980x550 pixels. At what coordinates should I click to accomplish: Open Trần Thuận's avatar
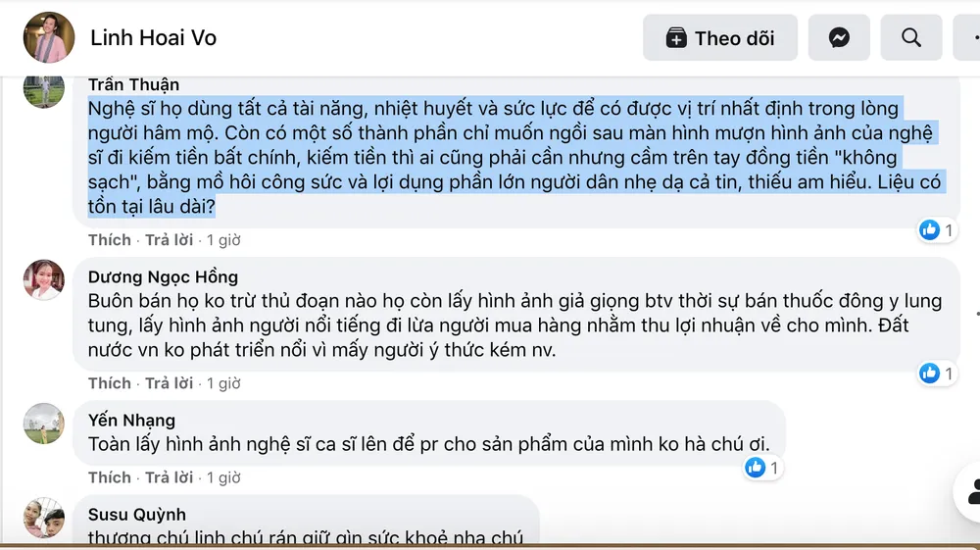click(x=44, y=89)
